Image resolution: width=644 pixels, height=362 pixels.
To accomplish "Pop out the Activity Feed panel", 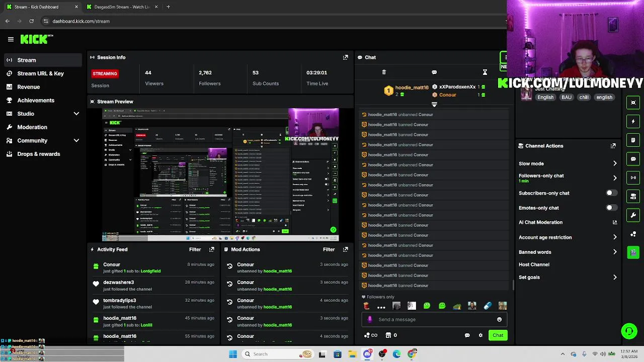I will (211, 249).
